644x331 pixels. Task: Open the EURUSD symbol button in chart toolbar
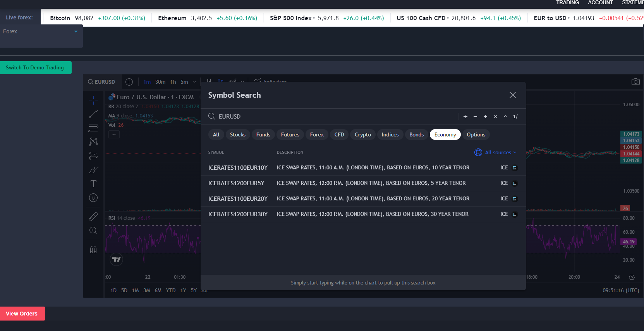click(x=101, y=82)
